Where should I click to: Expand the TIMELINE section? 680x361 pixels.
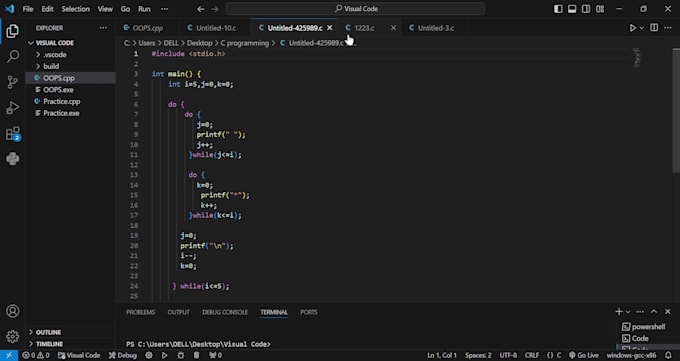click(x=49, y=344)
